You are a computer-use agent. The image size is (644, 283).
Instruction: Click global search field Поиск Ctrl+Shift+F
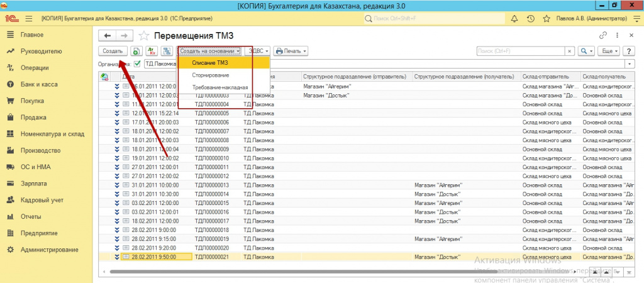434,18
